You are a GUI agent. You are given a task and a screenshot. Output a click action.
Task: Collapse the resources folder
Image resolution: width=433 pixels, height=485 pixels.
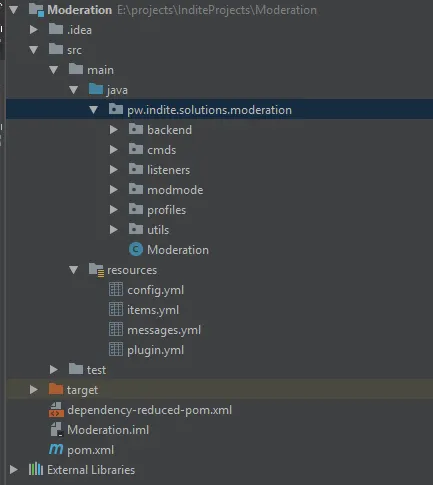click(x=74, y=270)
